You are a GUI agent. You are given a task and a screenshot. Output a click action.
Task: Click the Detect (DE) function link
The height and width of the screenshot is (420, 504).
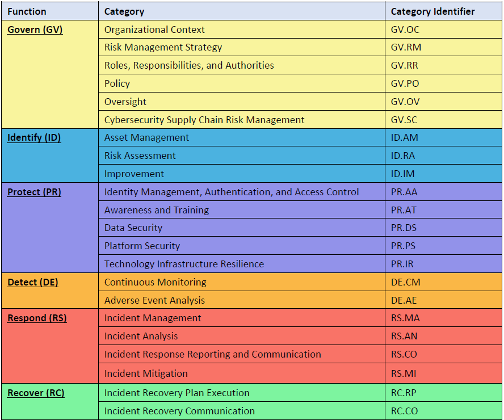[32, 282]
